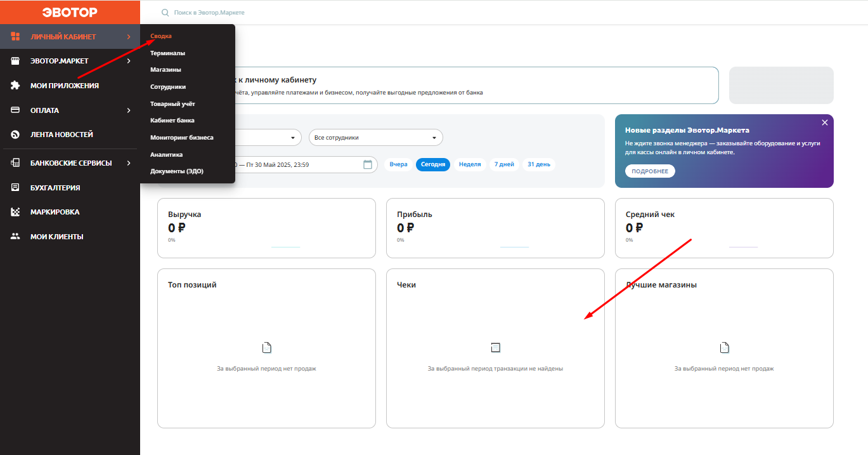Click the БАНКОВСКИЕ СЕРВИСЫ icon
This screenshot has height=455, width=868.
click(x=16, y=163)
